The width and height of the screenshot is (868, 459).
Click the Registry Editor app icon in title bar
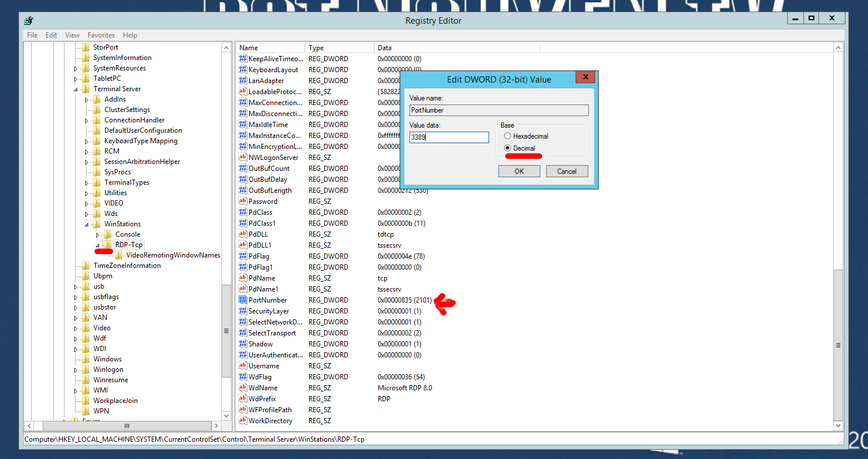tap(29, 21)
